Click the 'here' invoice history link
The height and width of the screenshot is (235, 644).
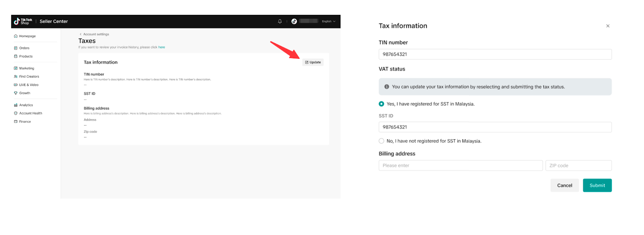coord(161,47)
